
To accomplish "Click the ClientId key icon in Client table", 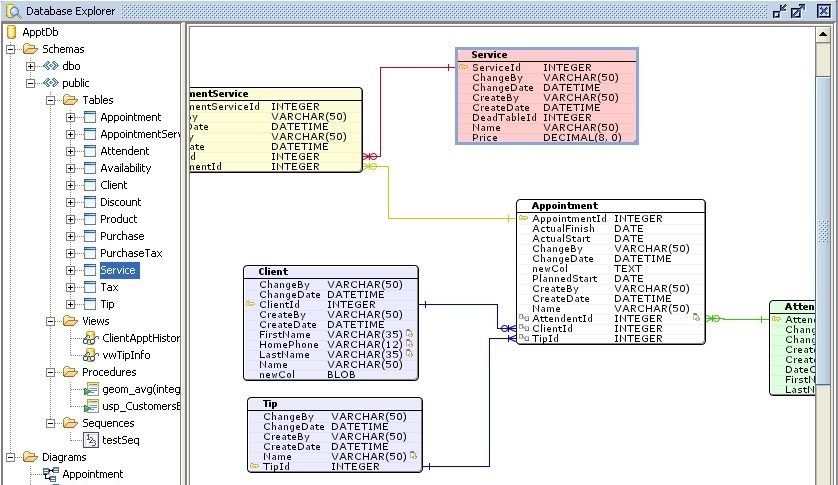I will pos(251,304).
